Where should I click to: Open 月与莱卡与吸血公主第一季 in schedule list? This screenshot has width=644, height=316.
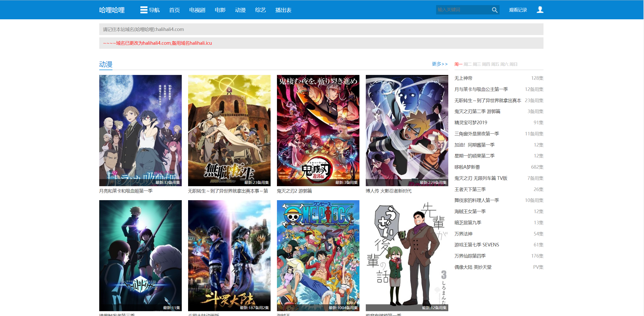[x=481, y=89]
